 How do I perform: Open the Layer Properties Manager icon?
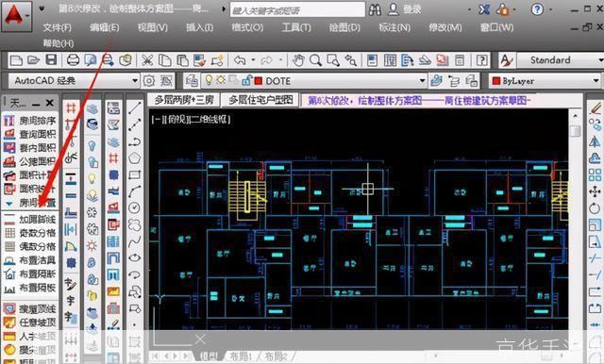click(192, 81)
